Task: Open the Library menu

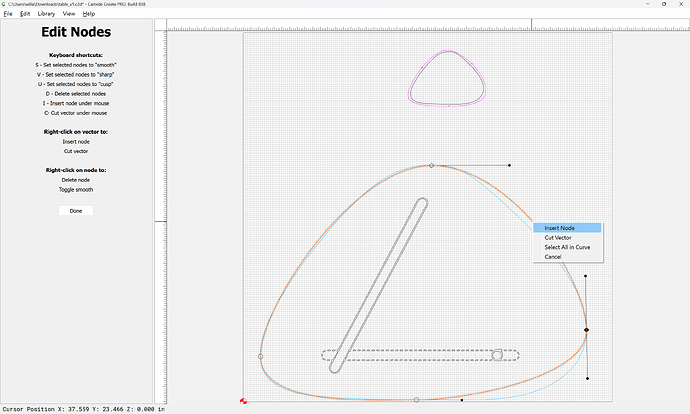Action: pyautogui.click(x=46, y=14)
